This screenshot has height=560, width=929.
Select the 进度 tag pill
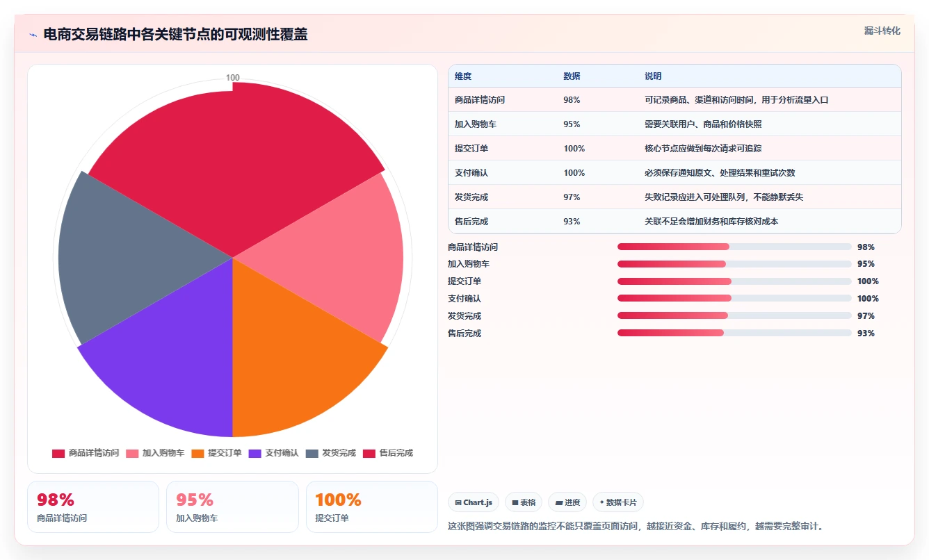pyautogui.click(x=567, y=502)
